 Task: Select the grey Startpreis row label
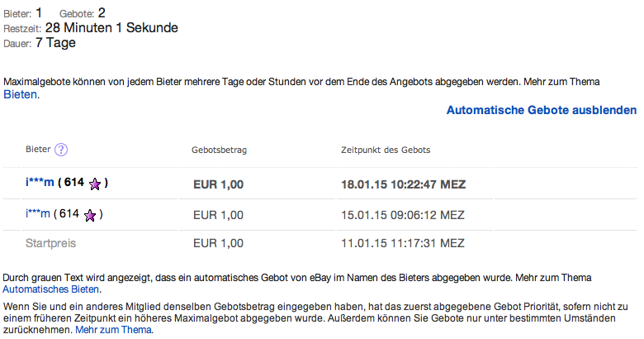[x=50, y=243]
